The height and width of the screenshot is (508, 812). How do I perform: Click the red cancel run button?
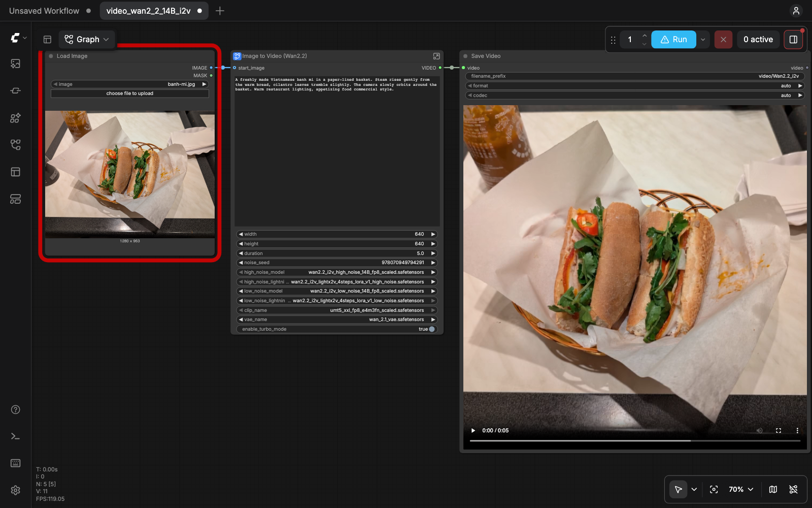[723, 40]
